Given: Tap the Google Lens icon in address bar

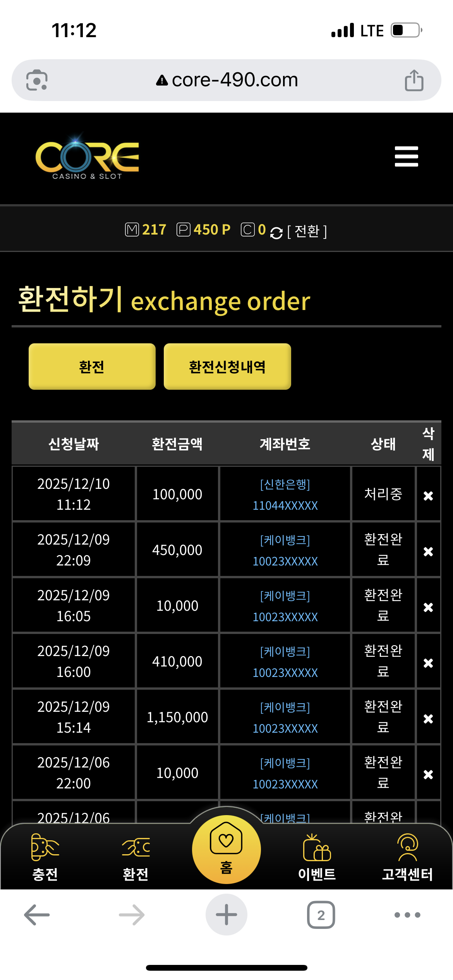Looking at the screenshot, I should 37,81.
